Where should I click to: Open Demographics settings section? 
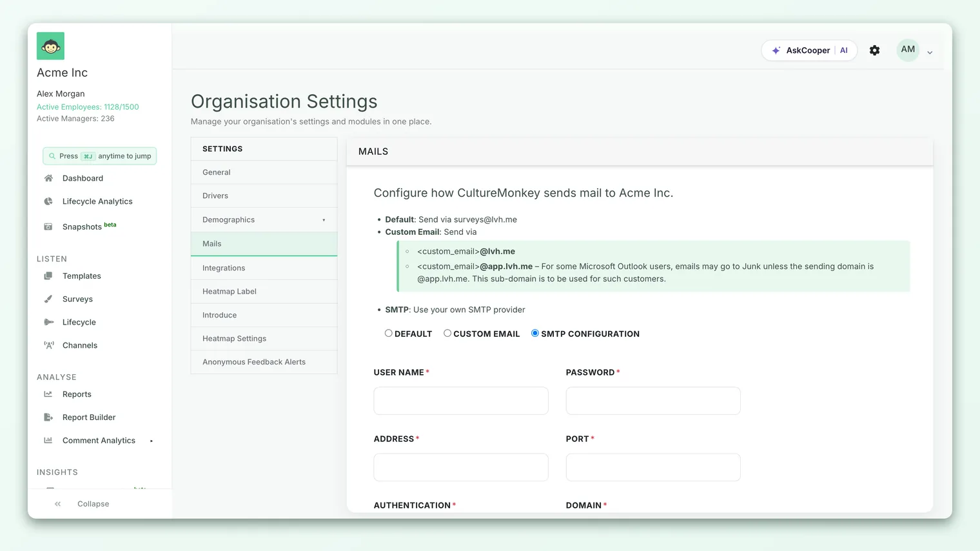coord(264,219)
